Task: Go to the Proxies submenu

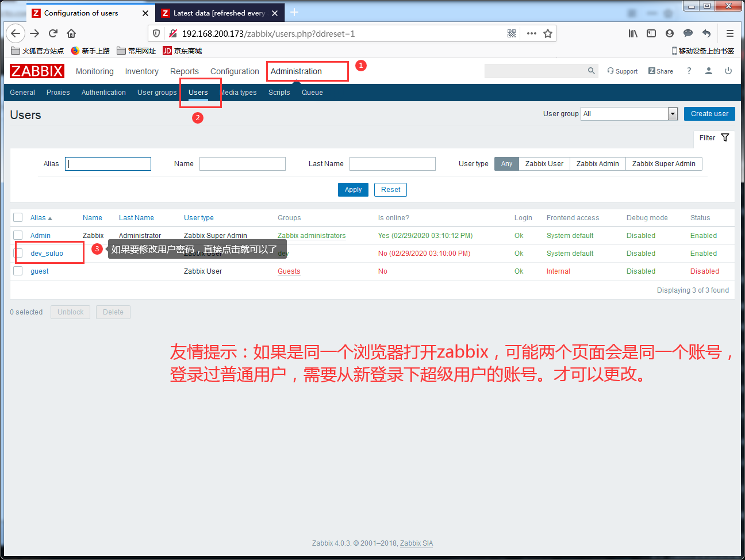Action: tap(58, 93)
